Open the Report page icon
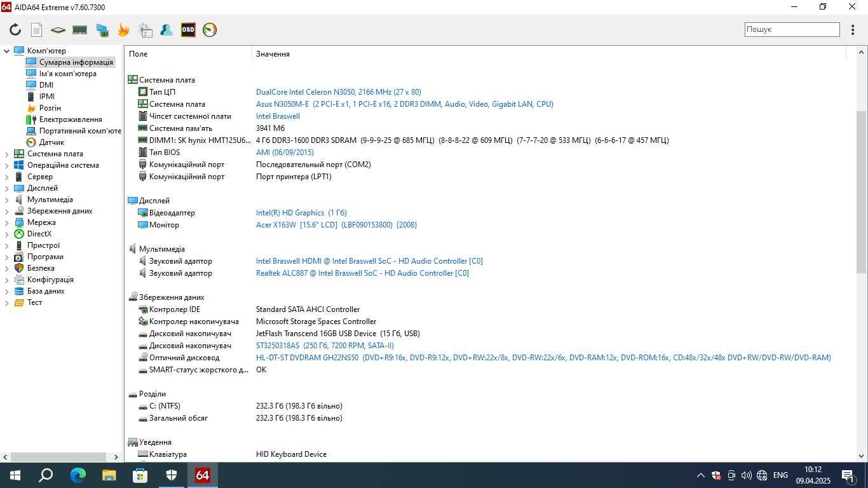Viewport: 868px width, 488px height. point(37,30)
